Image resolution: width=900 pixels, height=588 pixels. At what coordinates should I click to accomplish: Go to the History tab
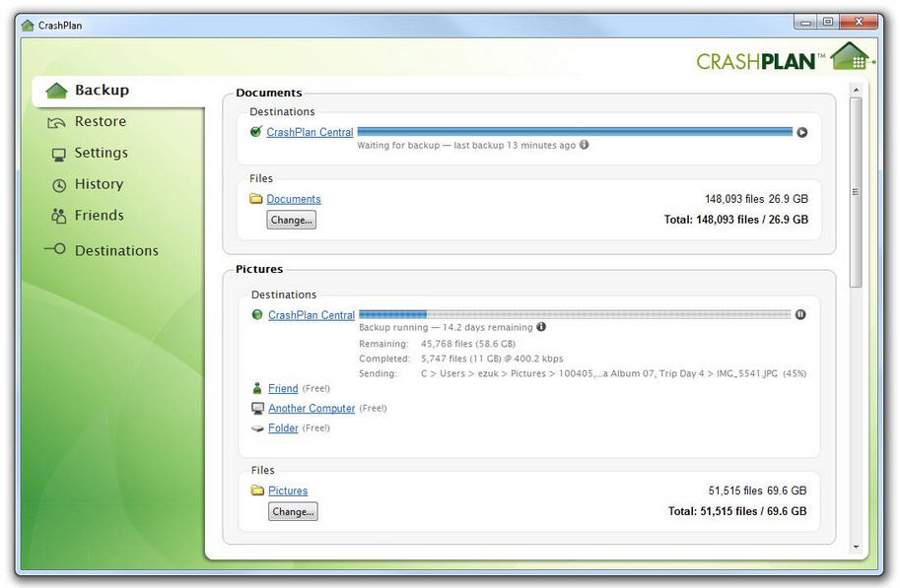coord(99,184)
